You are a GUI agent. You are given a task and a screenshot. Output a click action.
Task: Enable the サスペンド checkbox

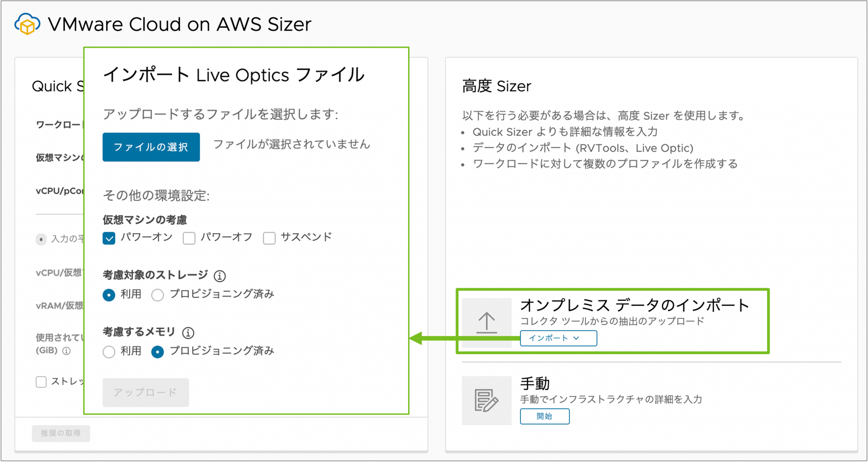coord(269,238)
